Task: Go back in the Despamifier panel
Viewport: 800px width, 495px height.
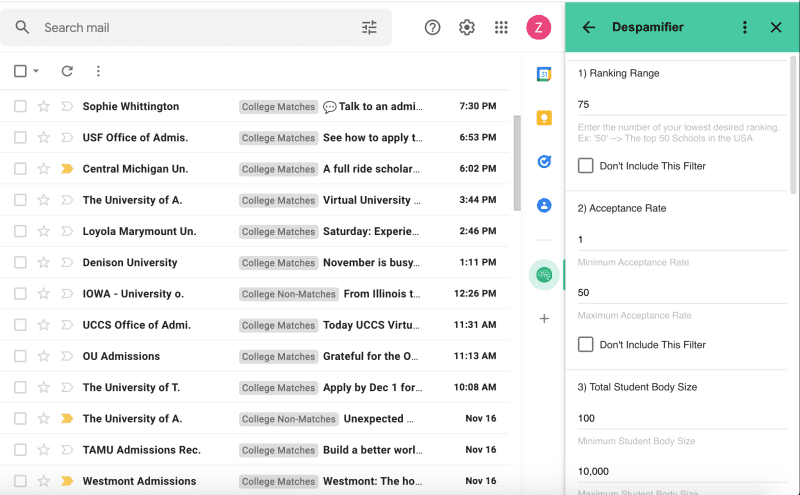Action: (x=589, y=28)
